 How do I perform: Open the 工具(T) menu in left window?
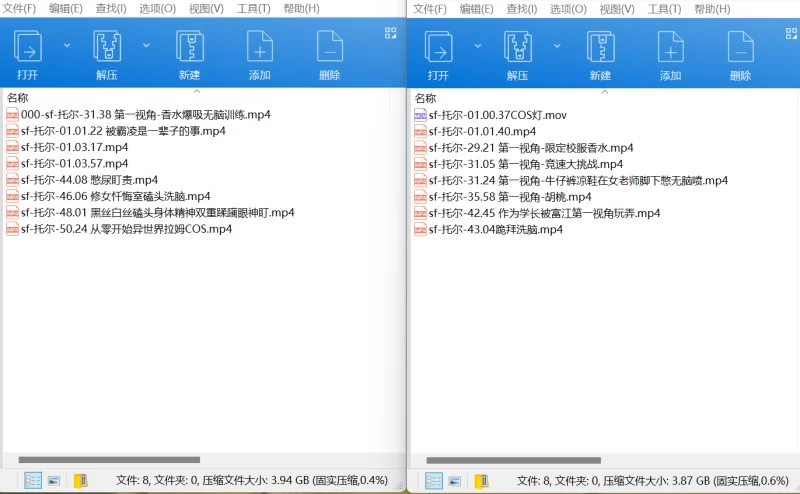(x=254, y=9)
